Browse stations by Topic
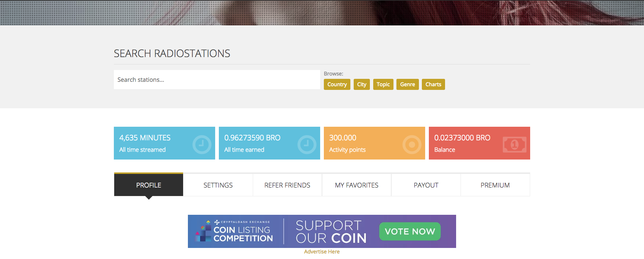The height and width of the screenshot is (259, 644). tap(383, 84)
